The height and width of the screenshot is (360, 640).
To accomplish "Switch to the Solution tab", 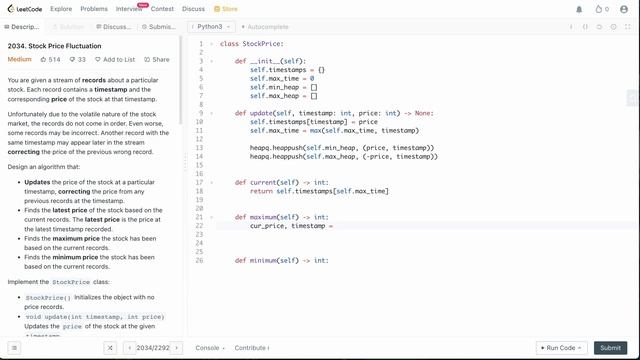I will tap(69, 27).
